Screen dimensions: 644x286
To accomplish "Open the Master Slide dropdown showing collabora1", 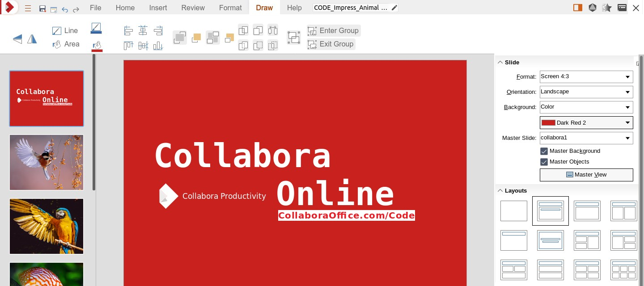I will (x=586, y=138).
